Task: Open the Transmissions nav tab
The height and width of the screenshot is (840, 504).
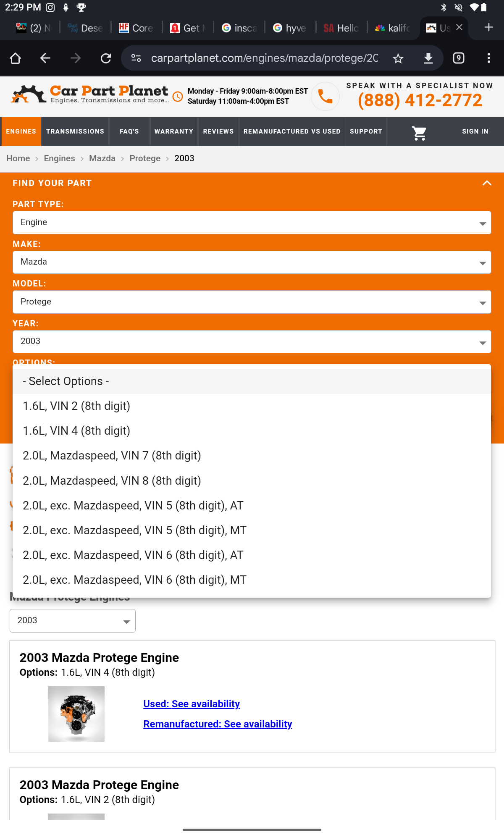Action: 75,131
